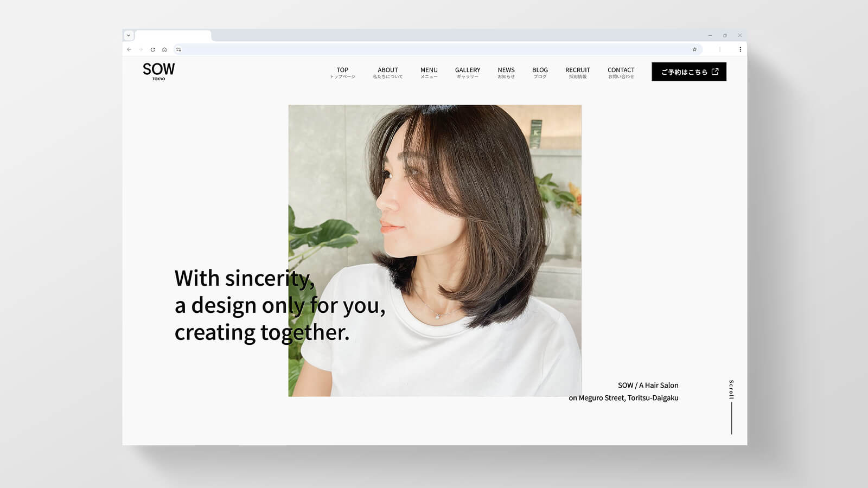Open the Chrome three-dot menu

pos(739,49)
